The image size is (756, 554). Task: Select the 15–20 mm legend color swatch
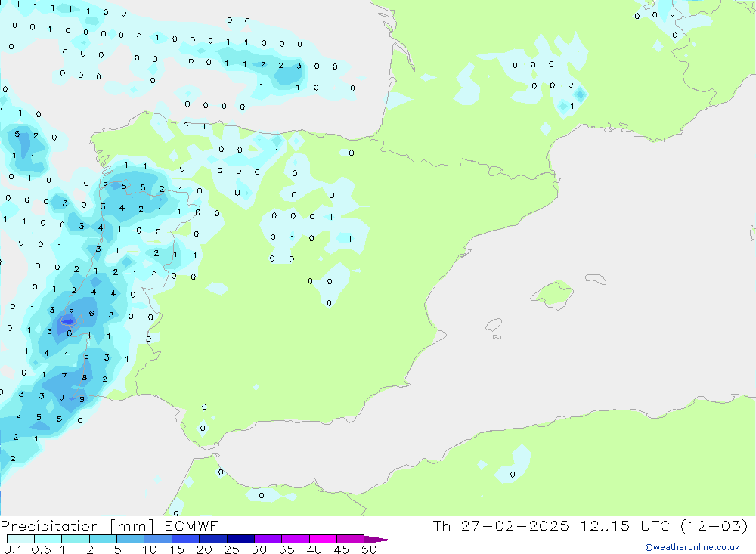click(x=185, y=539)
